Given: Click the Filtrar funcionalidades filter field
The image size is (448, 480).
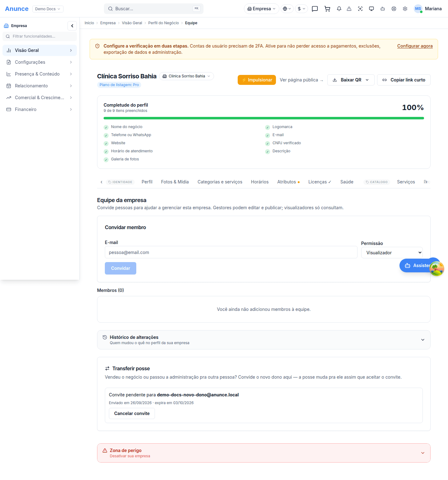Looking at the screenshot, I should coord(40,36).
